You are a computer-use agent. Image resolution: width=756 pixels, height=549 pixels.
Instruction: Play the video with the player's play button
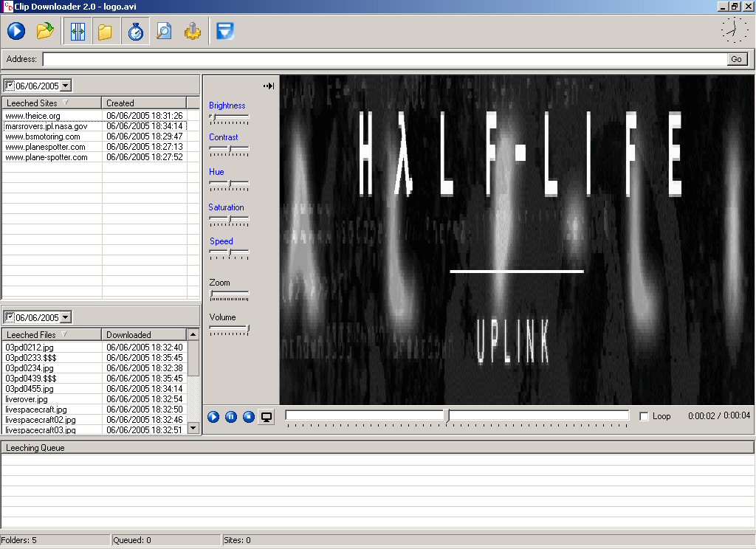(213, 417)
